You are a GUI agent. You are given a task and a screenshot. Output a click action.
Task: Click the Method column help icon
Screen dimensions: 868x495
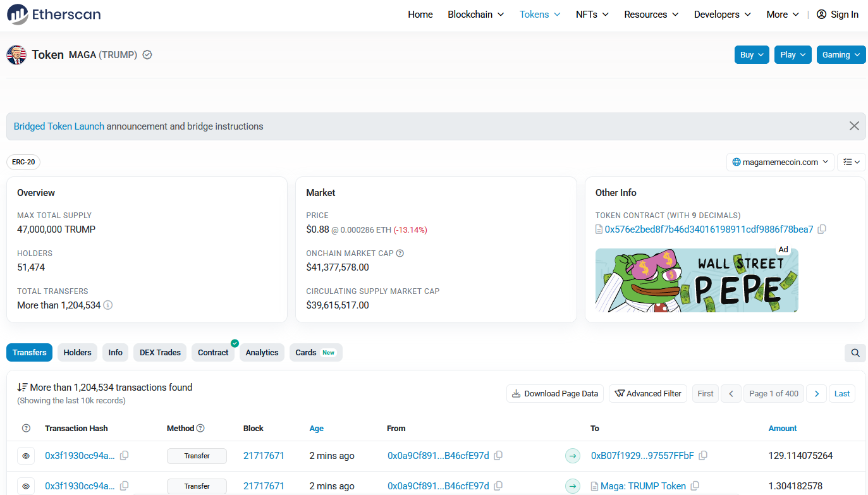point(200,428)
